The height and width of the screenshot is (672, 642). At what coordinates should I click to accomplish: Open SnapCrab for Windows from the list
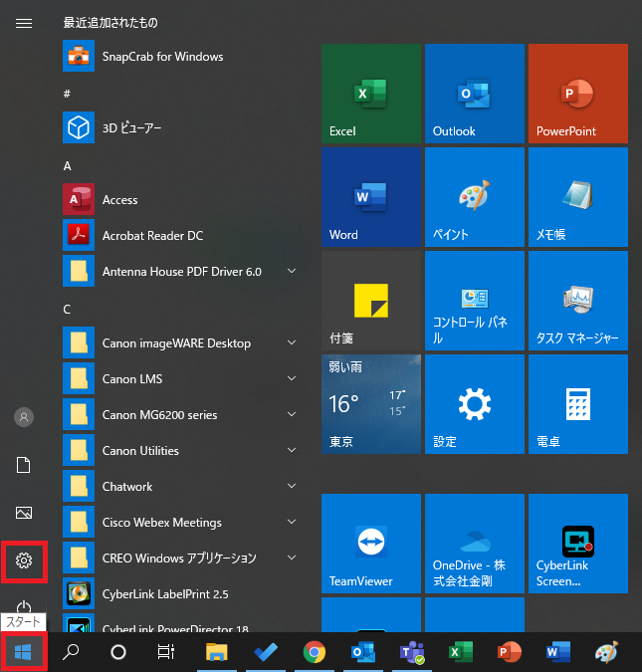pyautogui.click(x=180, y=56)
